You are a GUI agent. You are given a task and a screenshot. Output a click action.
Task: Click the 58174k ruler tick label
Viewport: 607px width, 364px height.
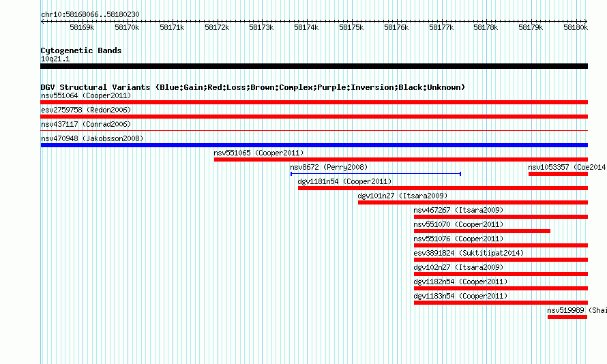[306, 27]
